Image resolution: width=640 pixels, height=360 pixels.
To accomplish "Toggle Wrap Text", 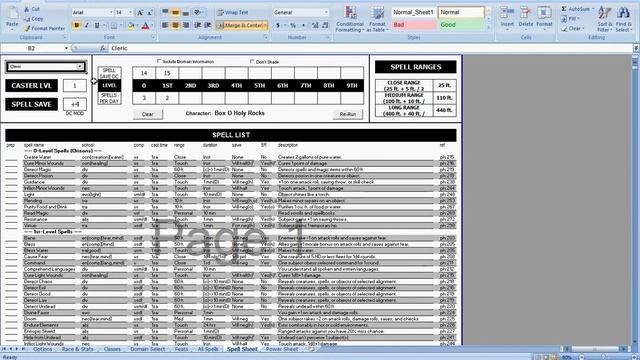I will (x=232, y=13).
